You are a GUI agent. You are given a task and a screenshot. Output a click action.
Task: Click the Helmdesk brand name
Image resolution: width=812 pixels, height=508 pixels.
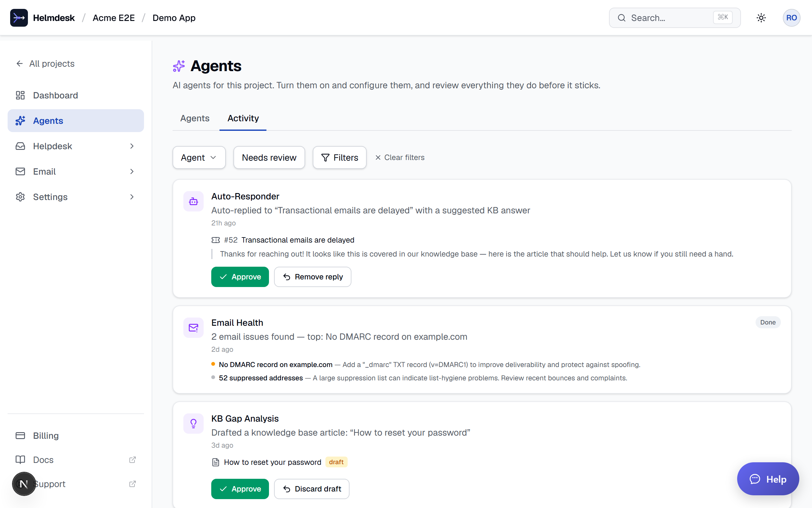[x=54, y=18]
